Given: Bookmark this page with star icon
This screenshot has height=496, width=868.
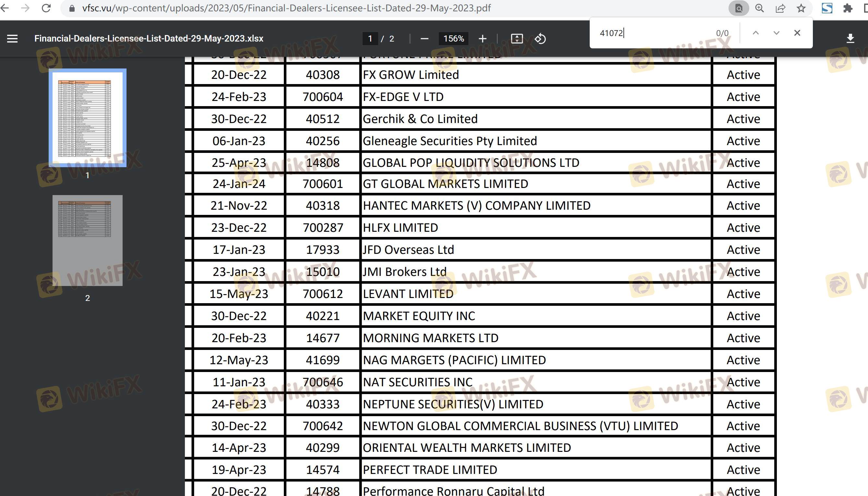Looking at the screenshot, I should click(x=801, y=8).
